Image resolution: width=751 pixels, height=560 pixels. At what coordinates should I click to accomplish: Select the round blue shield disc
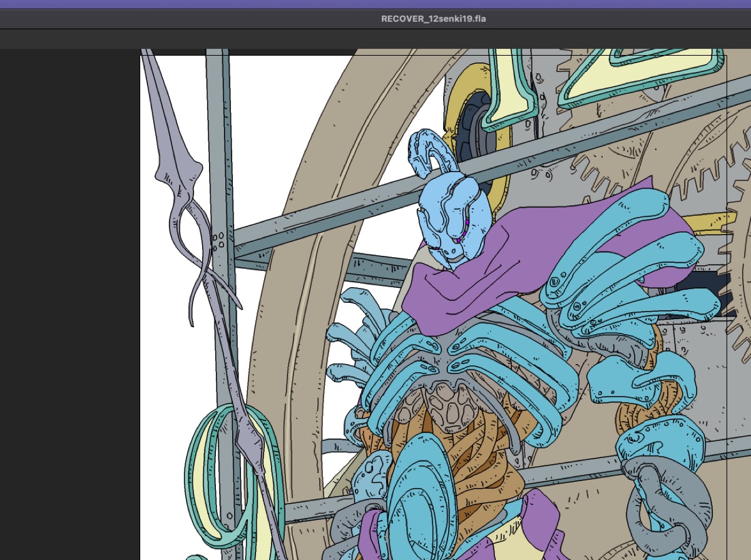tap(421, 494)
